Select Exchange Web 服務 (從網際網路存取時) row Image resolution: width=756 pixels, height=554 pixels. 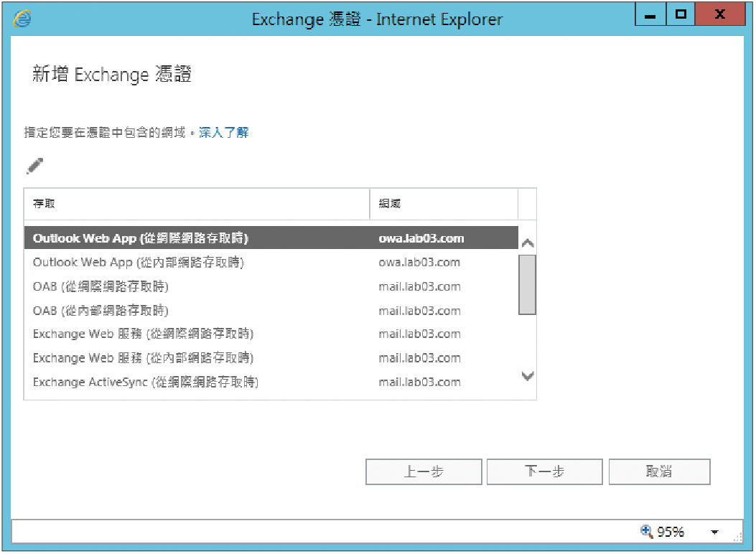(271, 334)
